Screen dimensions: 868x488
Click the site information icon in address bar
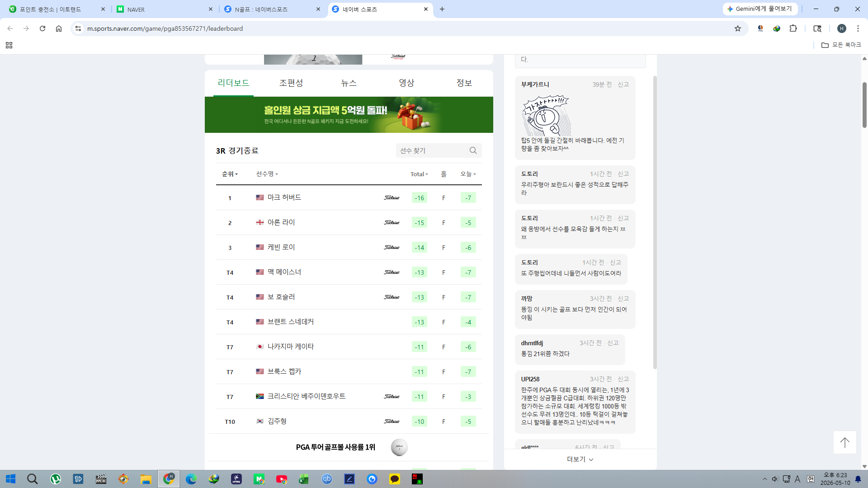click(78, 28)
